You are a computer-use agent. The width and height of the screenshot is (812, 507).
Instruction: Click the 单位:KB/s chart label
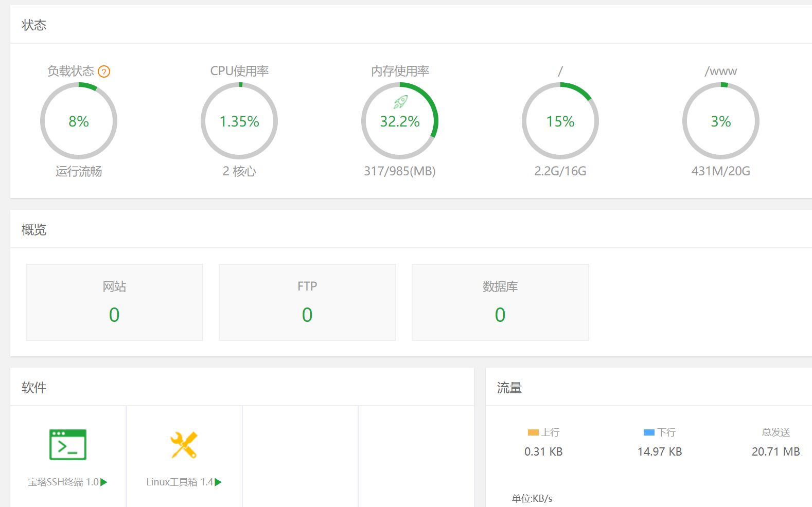point(532,498)
